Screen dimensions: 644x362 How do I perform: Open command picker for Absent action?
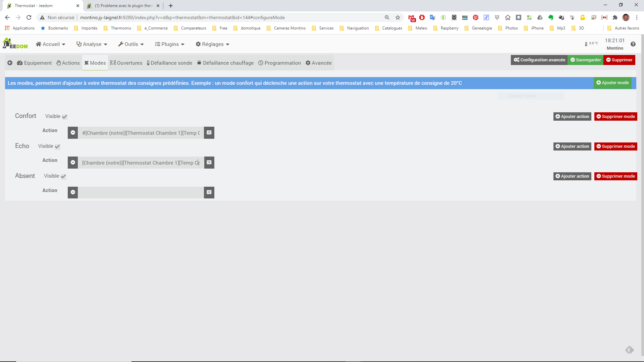(209, 192)
